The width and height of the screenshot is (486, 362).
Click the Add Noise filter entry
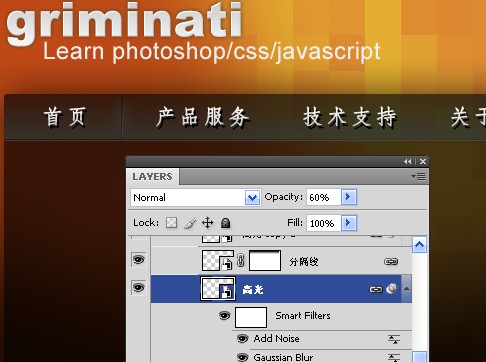pyautogui.click(x=276, y=339)
